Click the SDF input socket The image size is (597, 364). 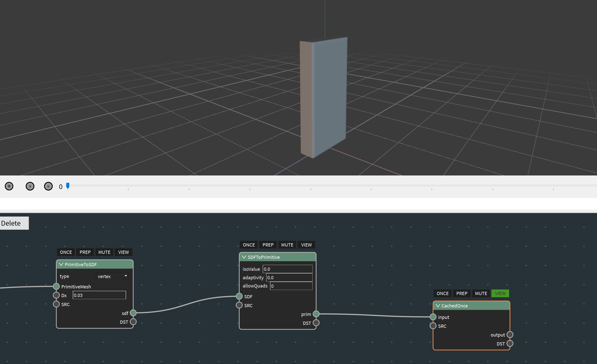(239, 296)
